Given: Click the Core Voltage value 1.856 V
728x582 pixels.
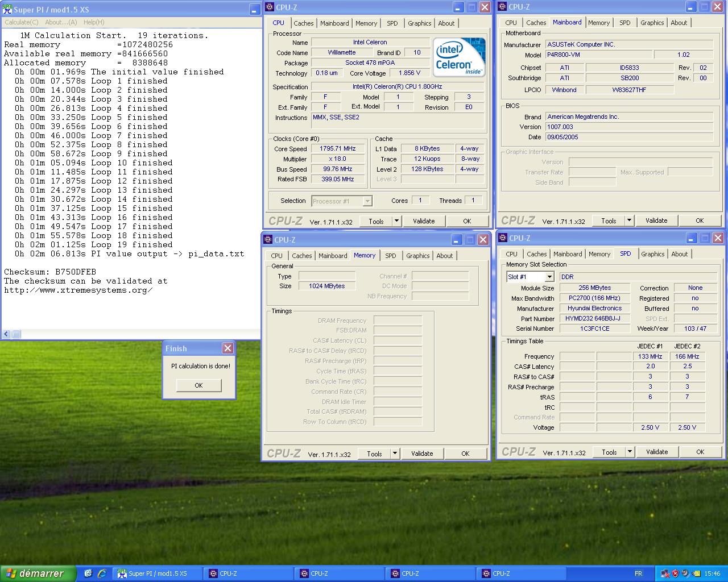Looking at the screenshot, I should tap(409, 73).
